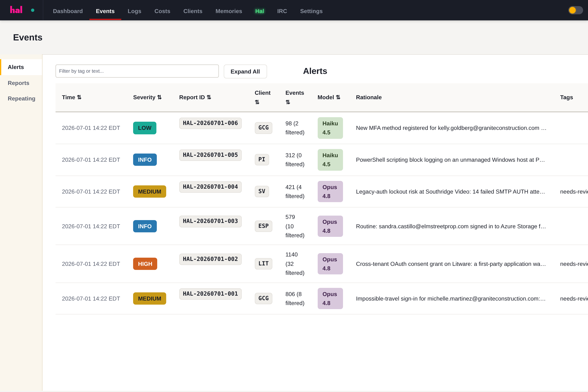Click the hal logo

[16, 10]
